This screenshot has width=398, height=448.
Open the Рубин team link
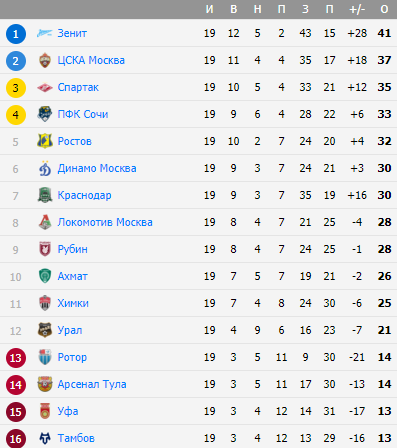72,249
